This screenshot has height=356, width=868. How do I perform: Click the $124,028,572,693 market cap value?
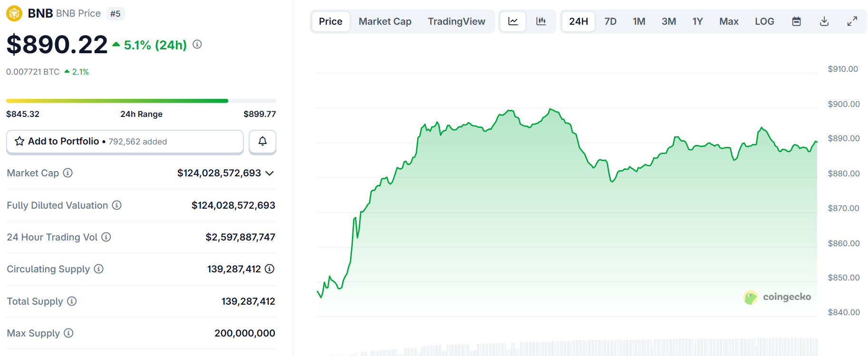219,173
